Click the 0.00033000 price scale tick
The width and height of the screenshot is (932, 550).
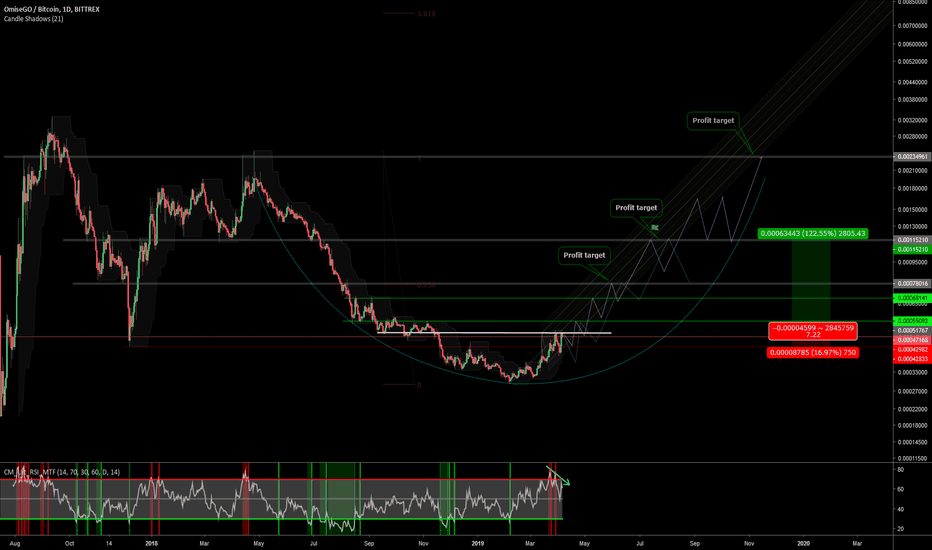point(912,373)
